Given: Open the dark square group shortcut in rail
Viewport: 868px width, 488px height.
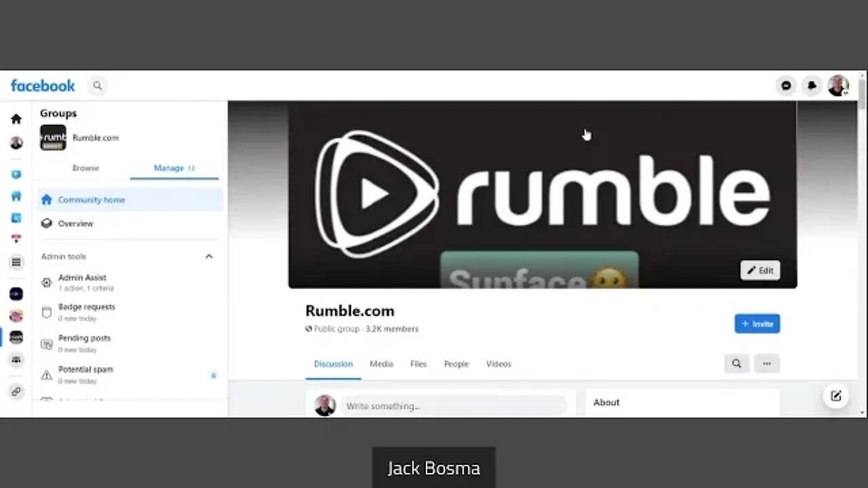Looking at the screenshot, I should point(16,294).
